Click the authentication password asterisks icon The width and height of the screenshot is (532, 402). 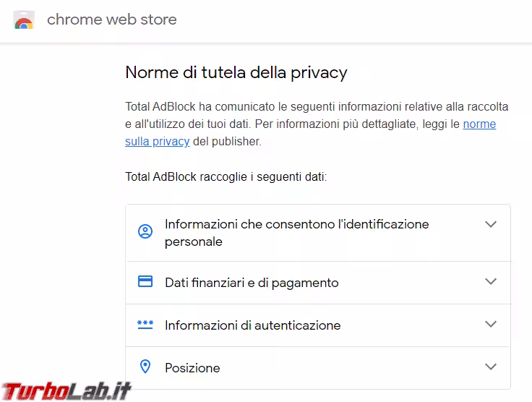(x=145, y=325)
